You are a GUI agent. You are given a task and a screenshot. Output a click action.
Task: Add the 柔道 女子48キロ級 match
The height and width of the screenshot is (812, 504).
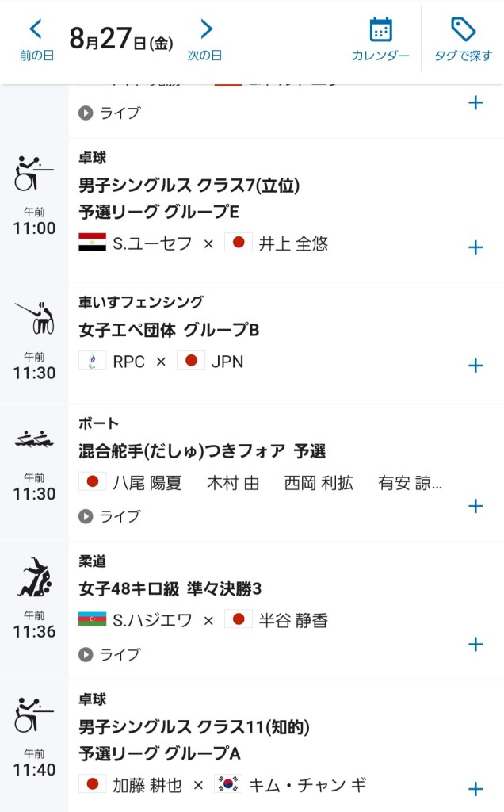475,644
